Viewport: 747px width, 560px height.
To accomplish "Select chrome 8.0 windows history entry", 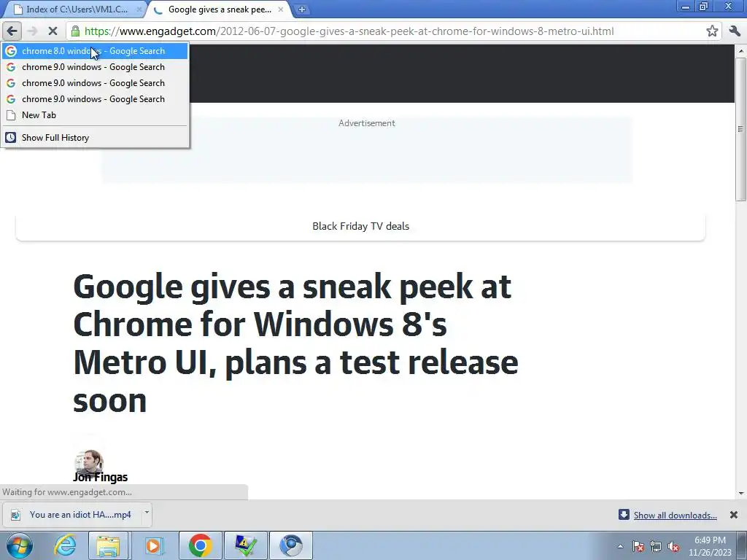I will coord(95,51).
